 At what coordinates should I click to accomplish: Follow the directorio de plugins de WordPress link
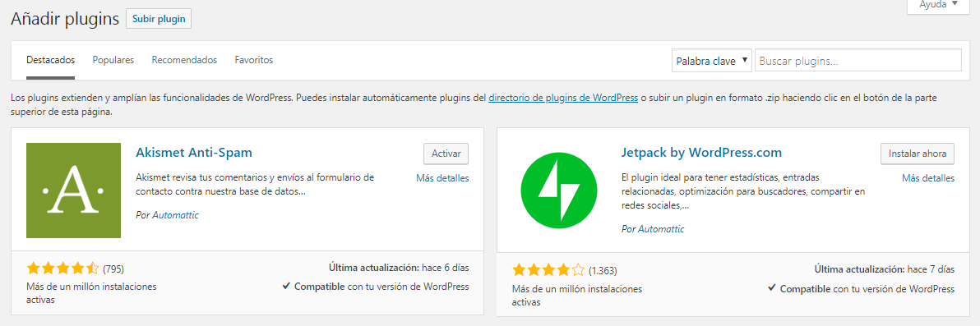563,98
